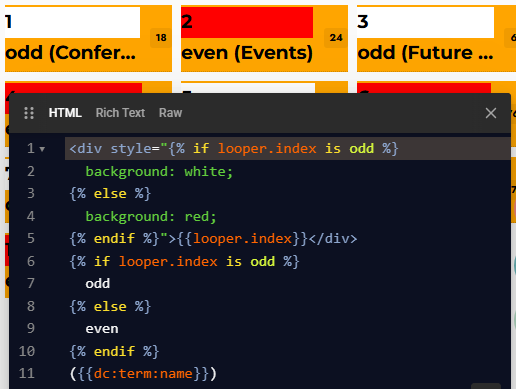The height and width of the screenshot is (389, 516).
Task: Open the 'odd (Confer...' term link
Action: click(71, 53)
